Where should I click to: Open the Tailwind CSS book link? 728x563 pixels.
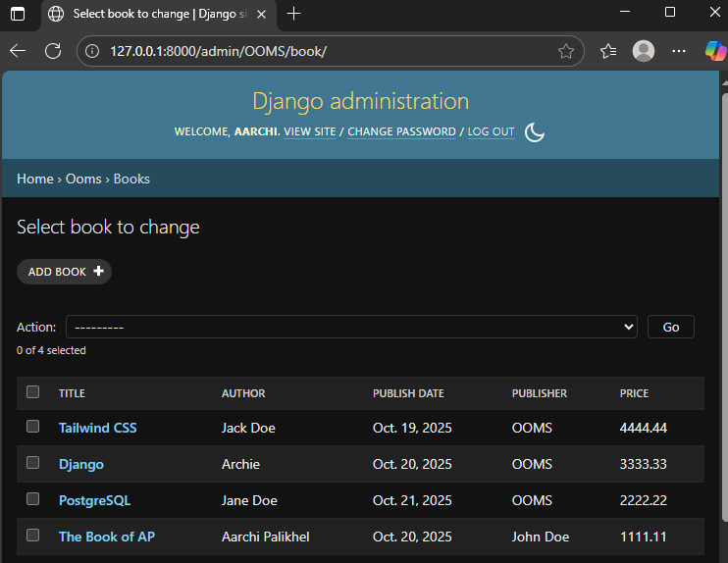pyautogui.click(x=97, y=428)
